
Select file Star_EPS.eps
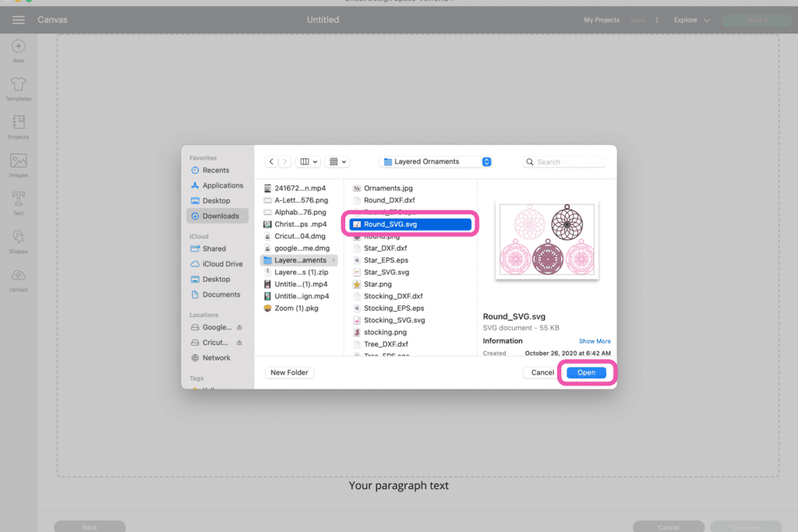411,260
